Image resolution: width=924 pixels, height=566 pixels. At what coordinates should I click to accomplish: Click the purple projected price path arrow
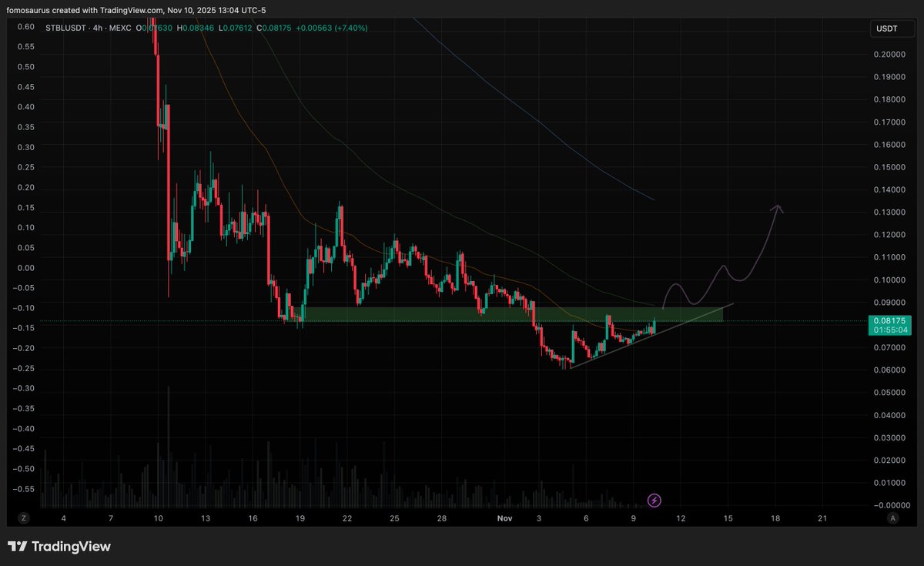point(722,258)
